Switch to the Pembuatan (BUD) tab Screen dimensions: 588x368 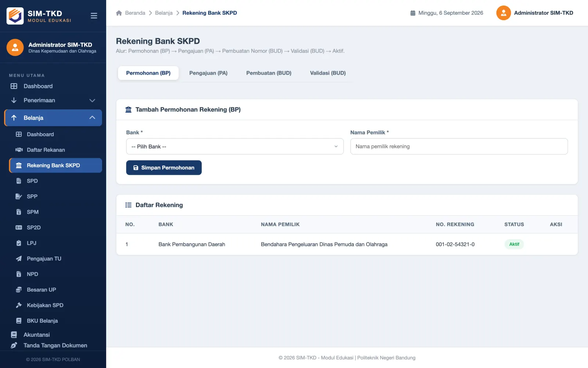269,73
